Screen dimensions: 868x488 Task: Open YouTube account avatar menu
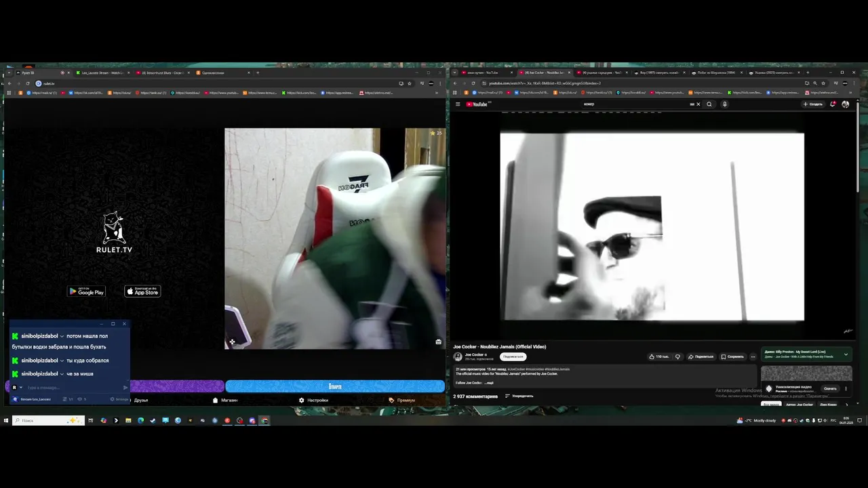[x=845, y=104]
